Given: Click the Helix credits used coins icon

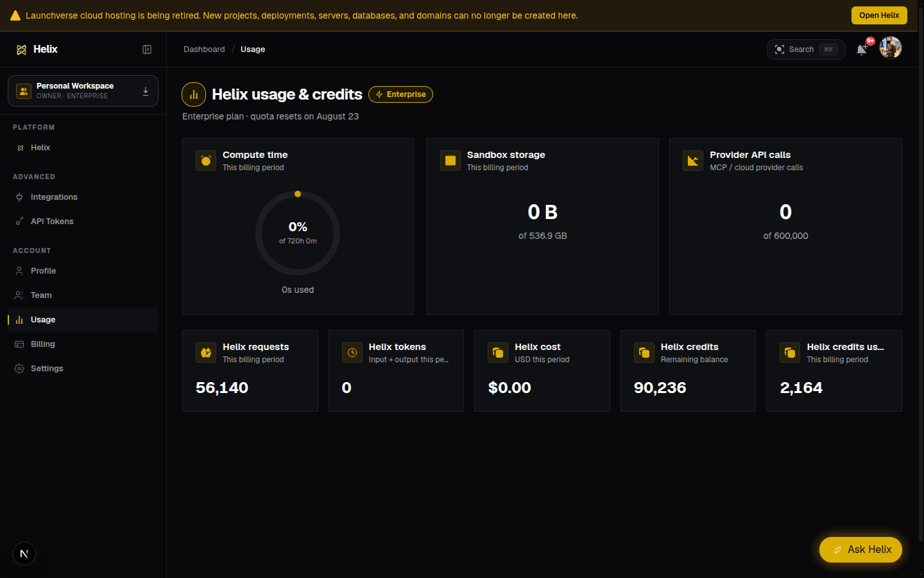Looking at the screenshot, I should pos(790,353).
